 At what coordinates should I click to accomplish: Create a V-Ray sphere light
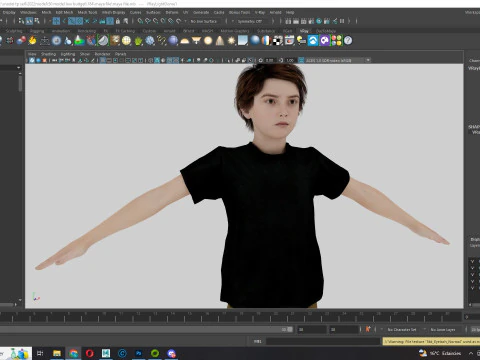(x=208, y=41)
